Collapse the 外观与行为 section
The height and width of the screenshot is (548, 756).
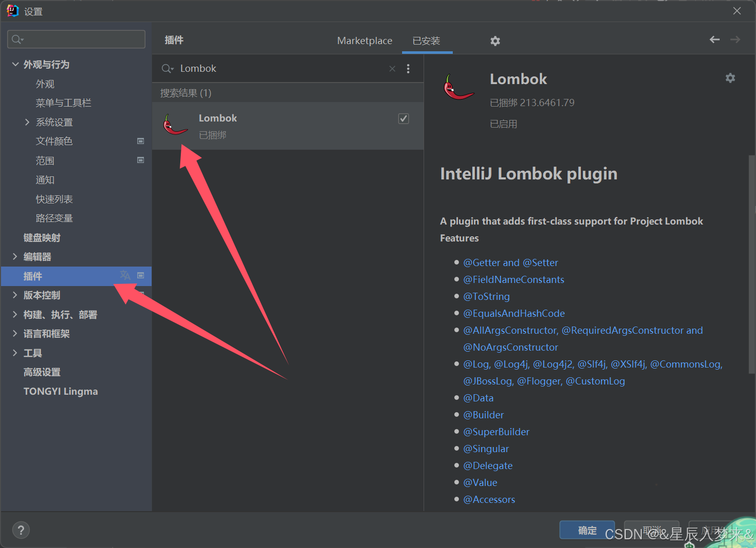[x=15, y=64]
